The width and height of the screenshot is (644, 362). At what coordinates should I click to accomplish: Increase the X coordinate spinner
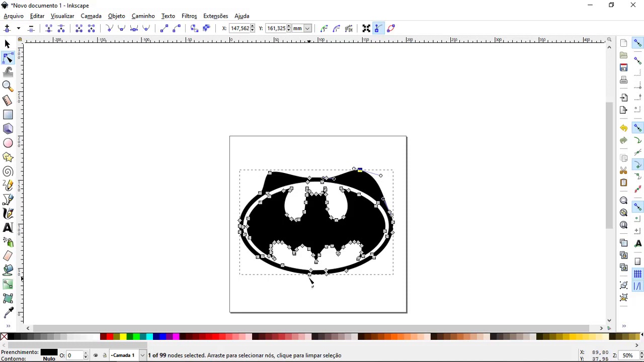tap(253, 26)
